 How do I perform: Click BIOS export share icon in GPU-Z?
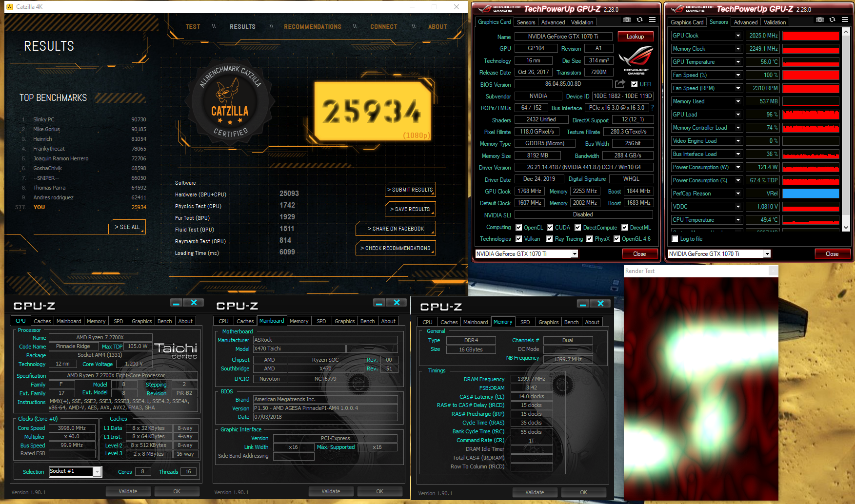click(620, 84)
